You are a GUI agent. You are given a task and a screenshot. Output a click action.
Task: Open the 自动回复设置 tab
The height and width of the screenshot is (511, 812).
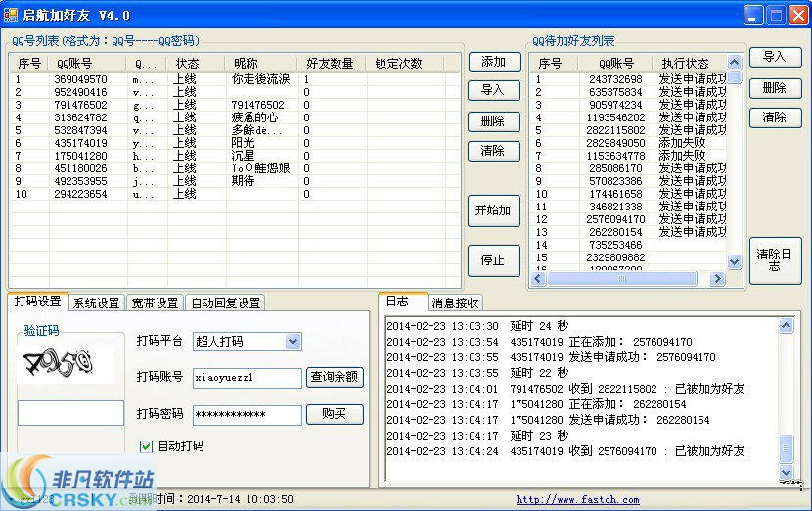226,302
